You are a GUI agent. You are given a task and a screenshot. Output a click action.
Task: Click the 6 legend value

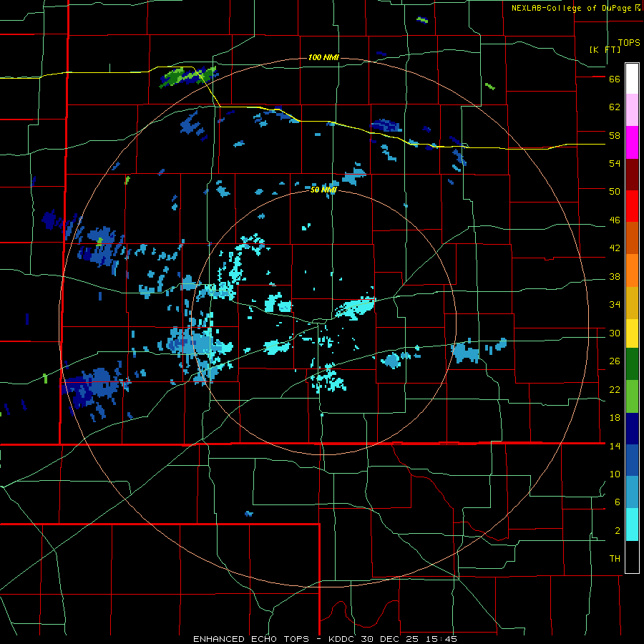(x=618, y=502)
